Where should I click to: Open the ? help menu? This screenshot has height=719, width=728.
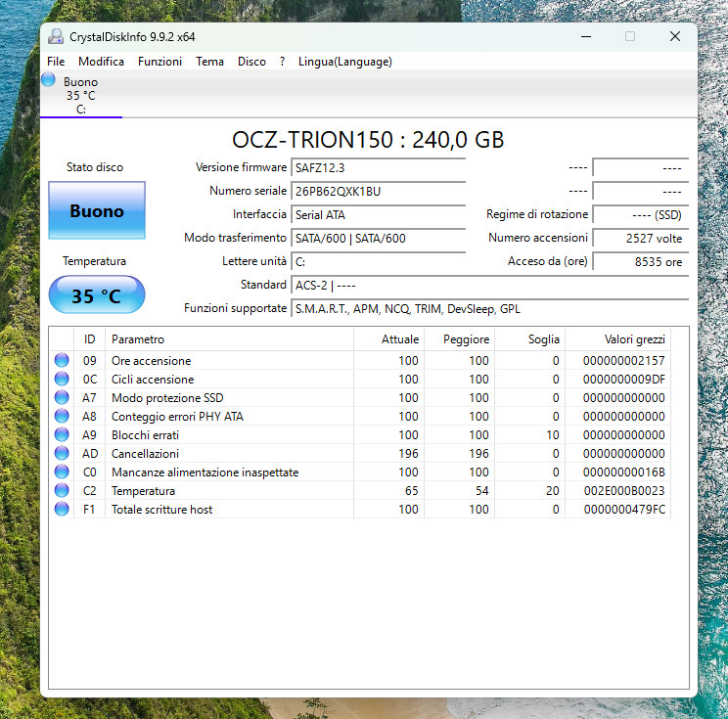pos(282,62)
